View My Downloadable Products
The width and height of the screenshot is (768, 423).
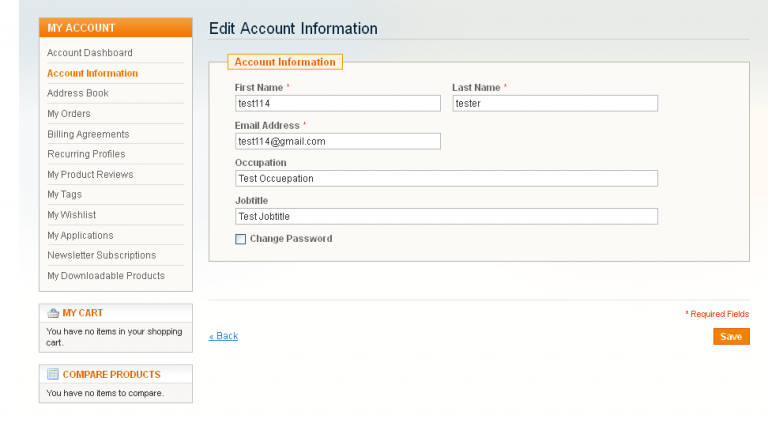(x=106, y=276)
